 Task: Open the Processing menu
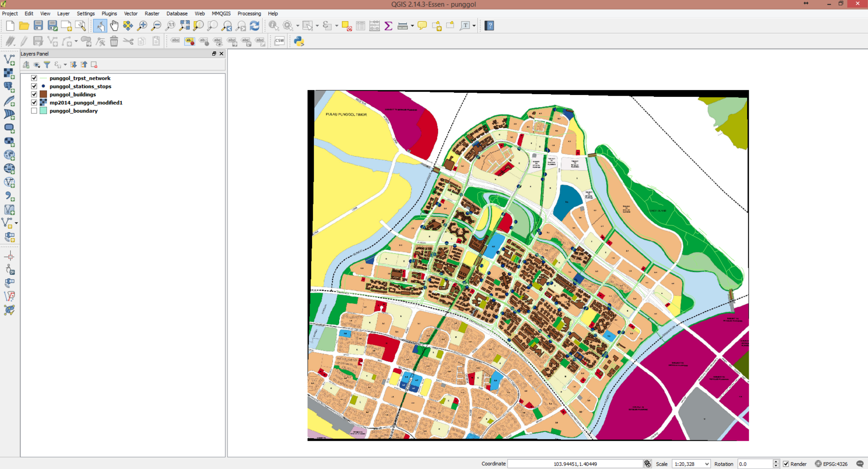(x=249, y=14)
